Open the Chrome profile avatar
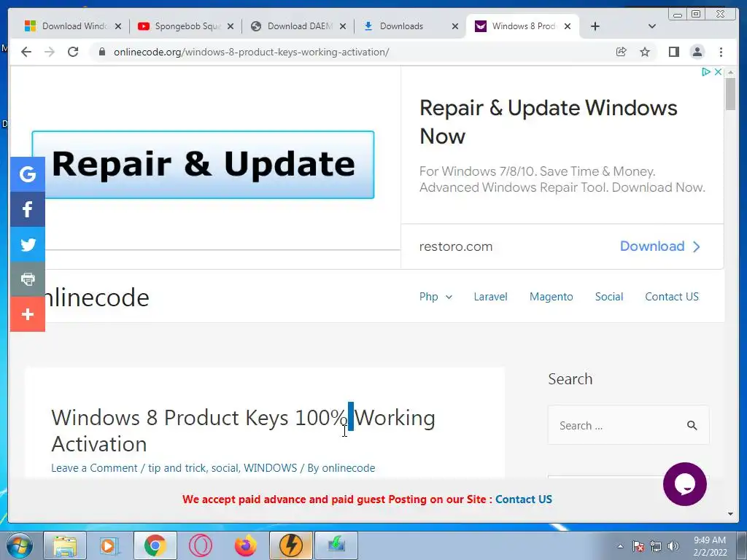The height and width of the screenshot is (560, 747). (x=697, y=52)
